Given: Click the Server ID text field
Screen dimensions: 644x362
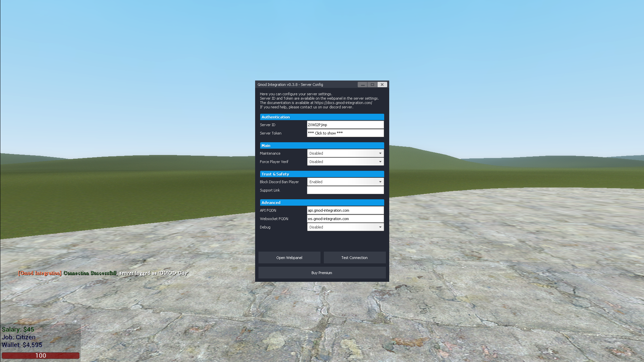Looking at the screenshot, I should click(345, 125).
